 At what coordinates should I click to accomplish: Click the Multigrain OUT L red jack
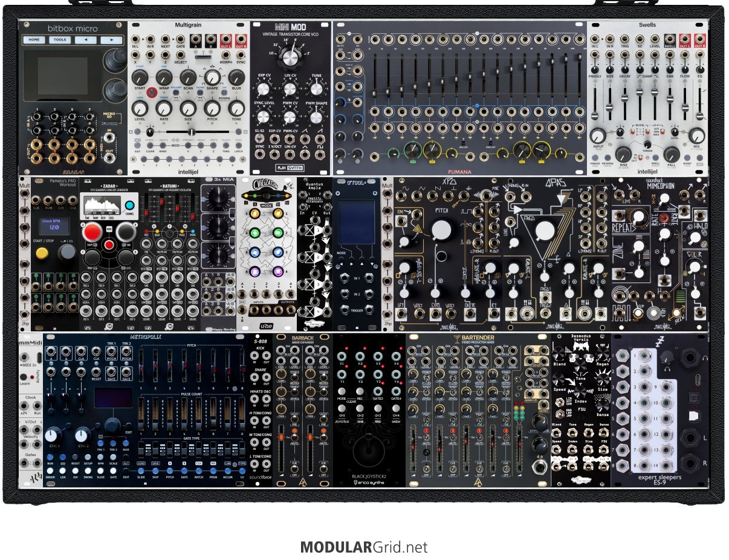[x=226, y=40]
